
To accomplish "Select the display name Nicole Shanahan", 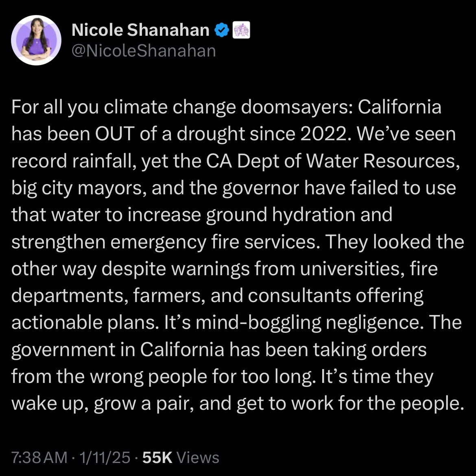I will coord(140,29).
